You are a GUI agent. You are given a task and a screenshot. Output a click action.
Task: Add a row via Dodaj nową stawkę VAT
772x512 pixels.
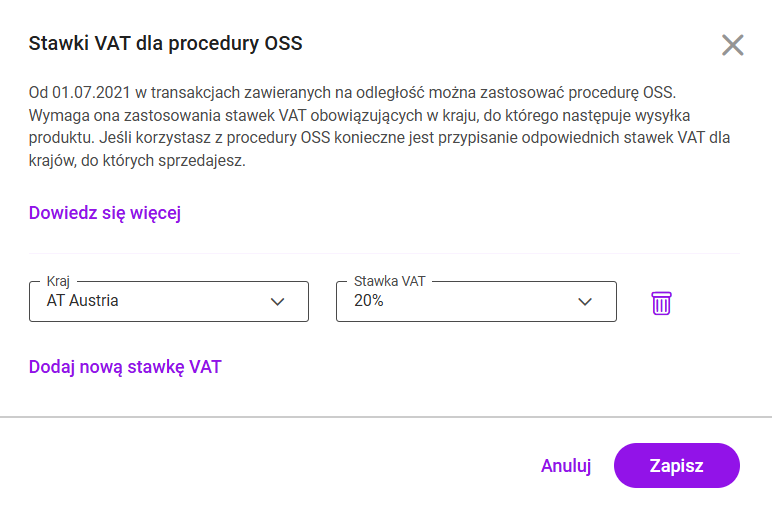point(125,367)
